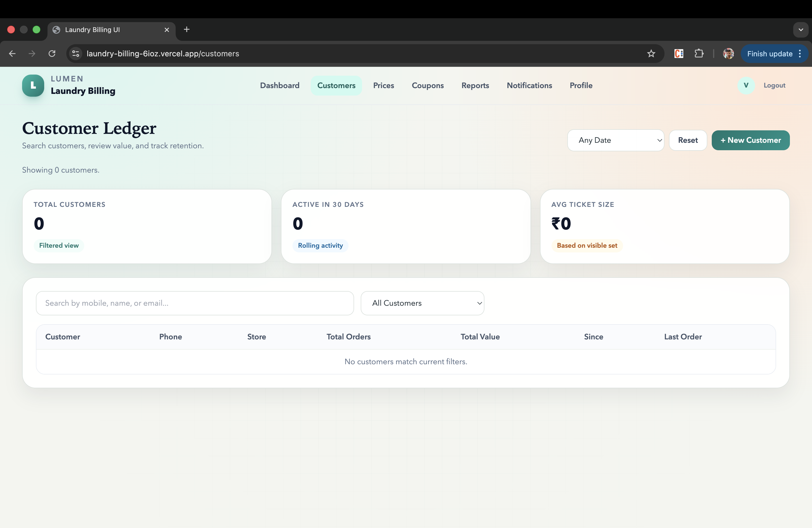Expand the Any Date dropdown
Image resolution: width=812 pixels, height=528 pixels.
[615, 140]
